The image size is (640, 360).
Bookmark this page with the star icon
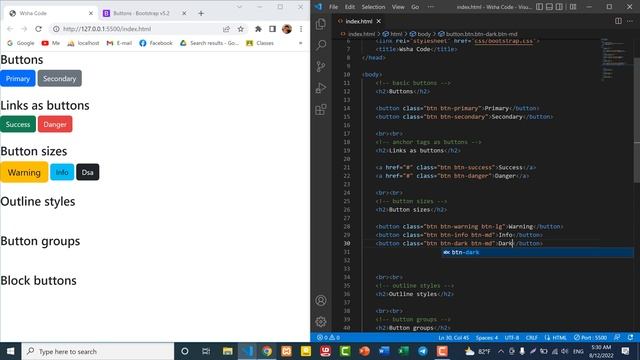tap(241, 29)
